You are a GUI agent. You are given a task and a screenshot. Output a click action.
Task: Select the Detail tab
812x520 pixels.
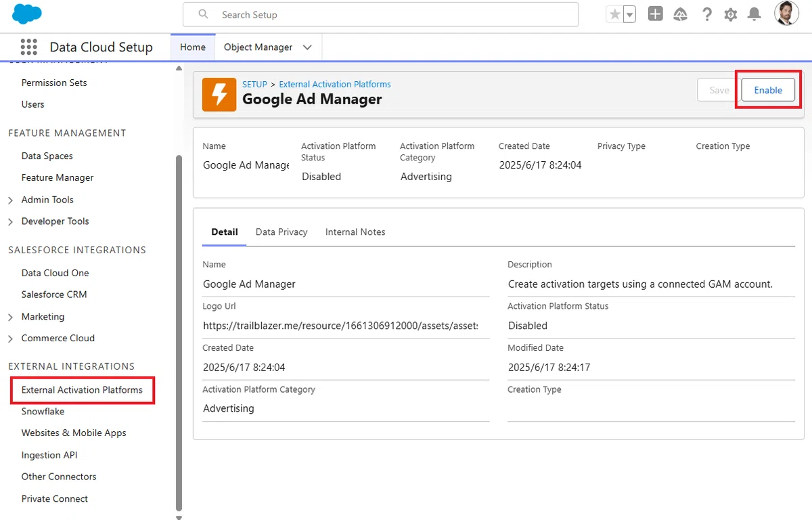pyautogui.click(x=225, y=232)
